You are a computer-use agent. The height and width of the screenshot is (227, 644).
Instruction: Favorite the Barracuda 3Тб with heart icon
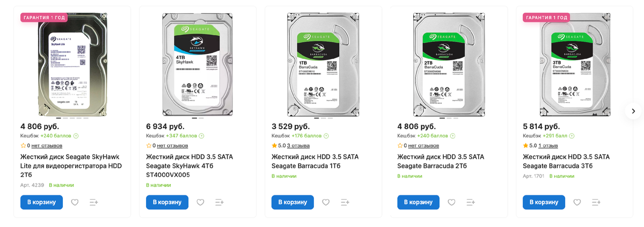(x=577, y=202)
